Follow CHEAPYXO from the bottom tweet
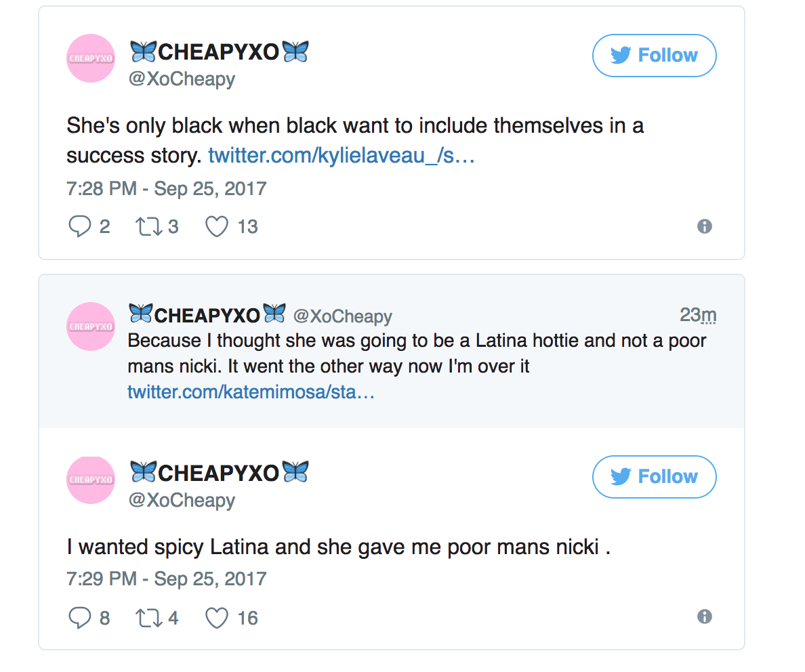The width and height of the screenshot is (805, 672). [x=654, y=477]
